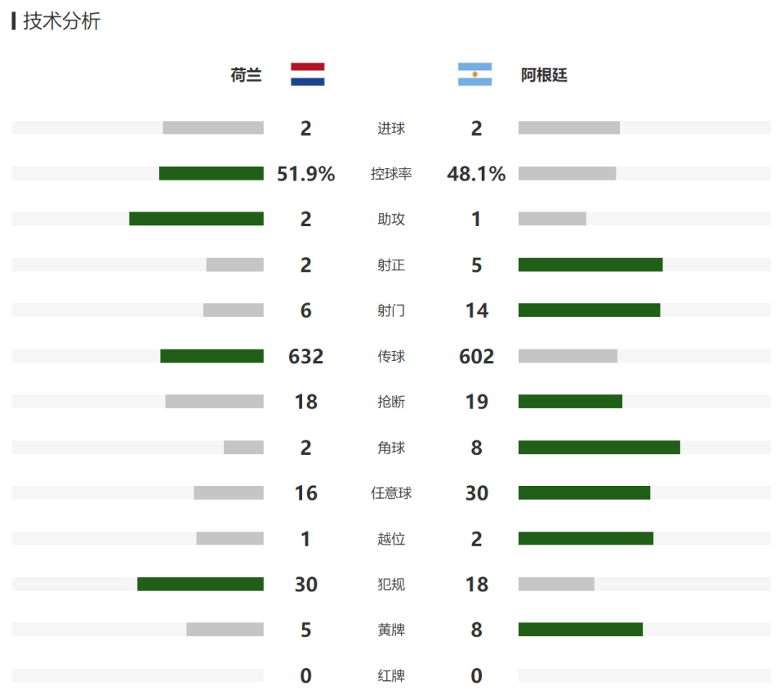Click the Netherlands flag icon

pyautogui.click(x=308, y=74)
